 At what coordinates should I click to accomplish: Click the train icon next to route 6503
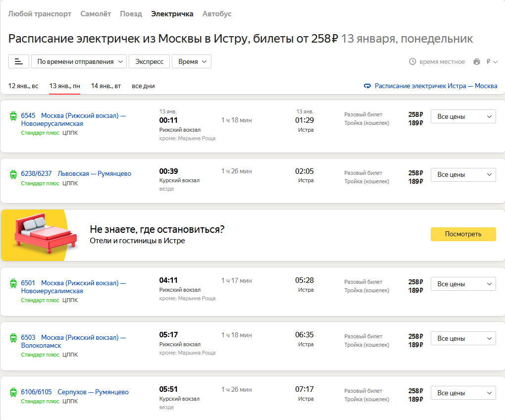tap(13, 338)
